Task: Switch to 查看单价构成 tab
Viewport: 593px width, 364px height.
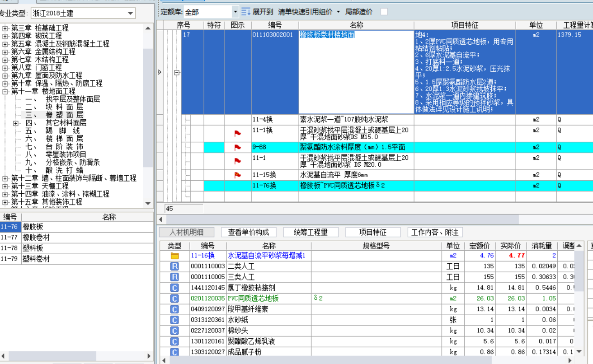Action: point(249,232)
